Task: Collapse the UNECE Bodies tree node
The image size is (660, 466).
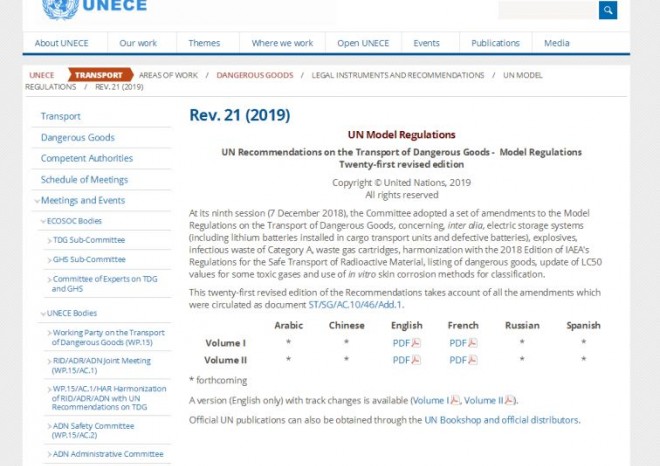Action: click(42, 314)
